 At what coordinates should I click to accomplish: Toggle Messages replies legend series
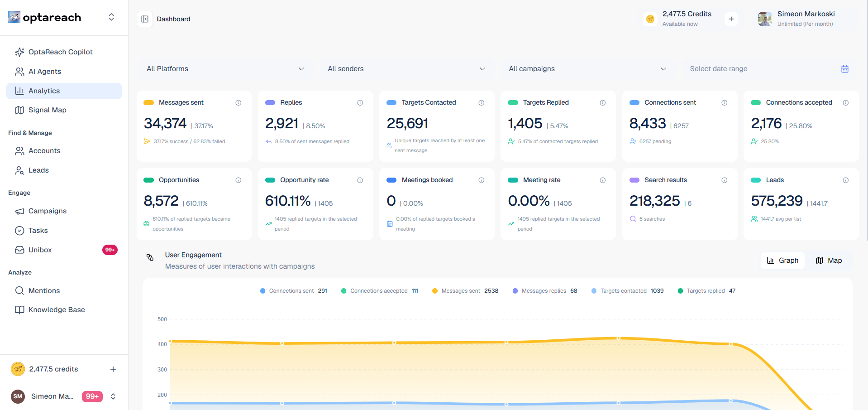coord(545,291)
